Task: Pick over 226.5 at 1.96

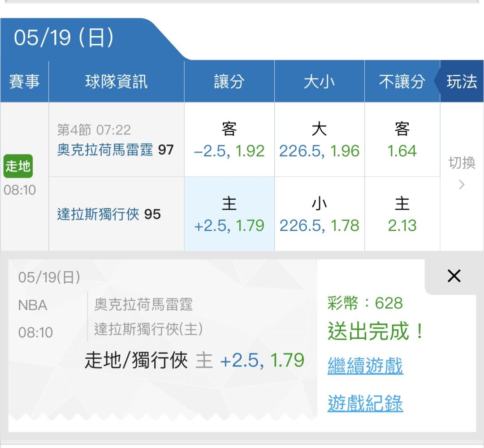Action: tap(319, 140)
